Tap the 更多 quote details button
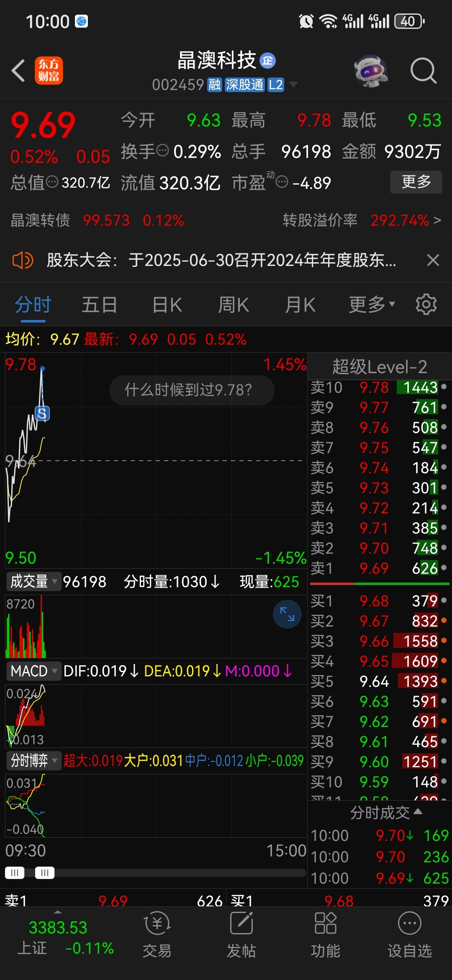Image resolution: width=452 pixels, height=980 pixels. click(x=416, y=182)
